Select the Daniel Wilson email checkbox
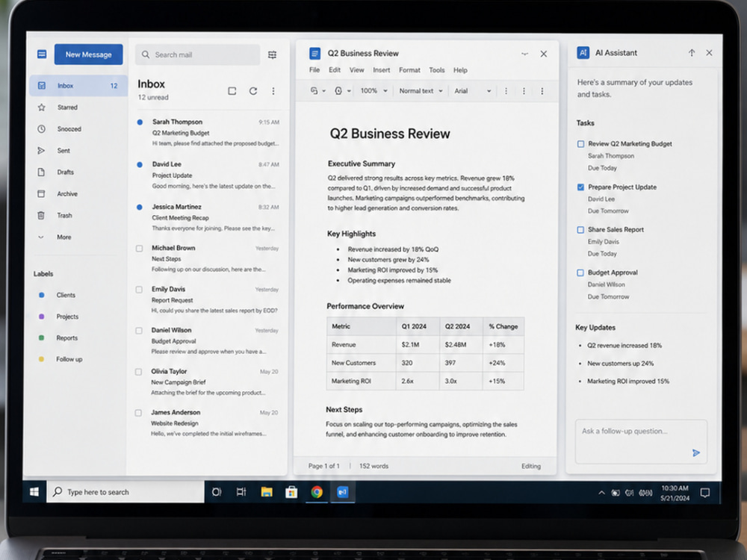Image resolution: width=747 pixels, height=560 pixels. tap(139, 331)
